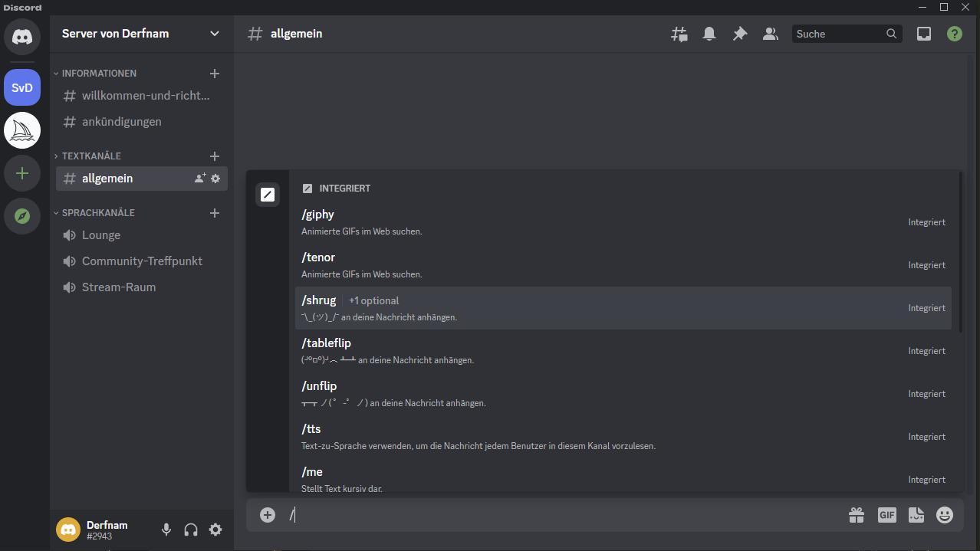Viewport: 980px width, 551px height.
Task: Open Discord home direct messages
Action: [22, 37]
